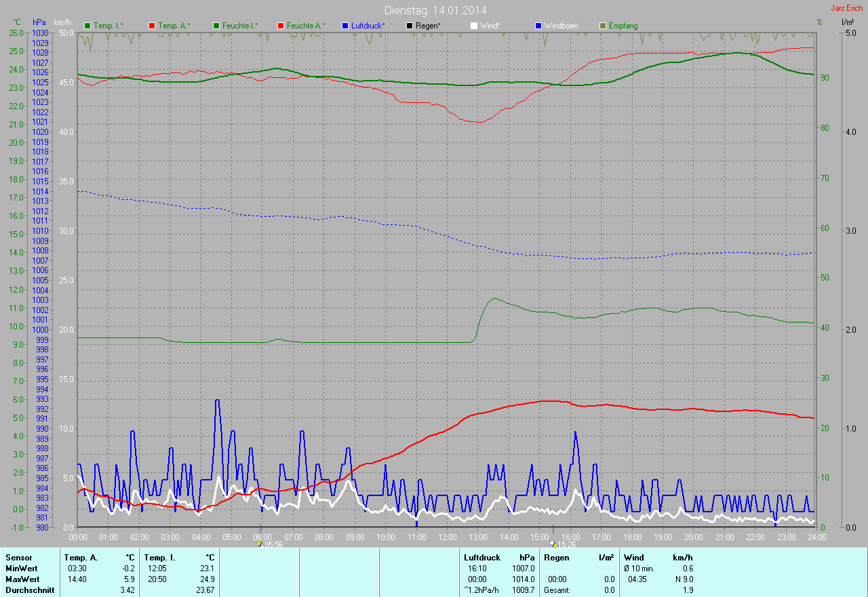
Task: Click the blue Luftdruck legend square
Action: click(x=345, y=26)
